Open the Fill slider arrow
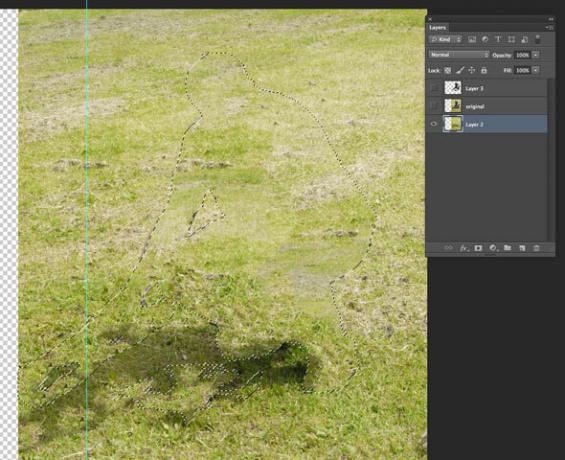Image resolution: width=565 pixels, height=460 pixels. coord(536,70)
